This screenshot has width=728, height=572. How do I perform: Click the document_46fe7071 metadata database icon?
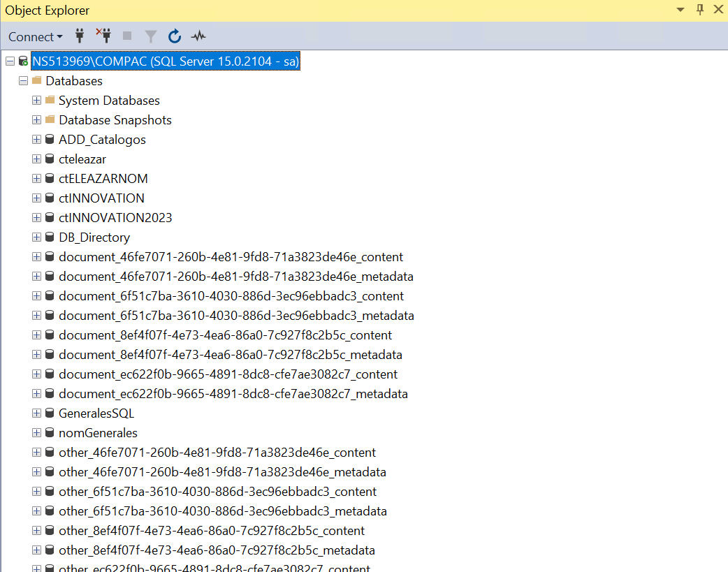point(50,277)
